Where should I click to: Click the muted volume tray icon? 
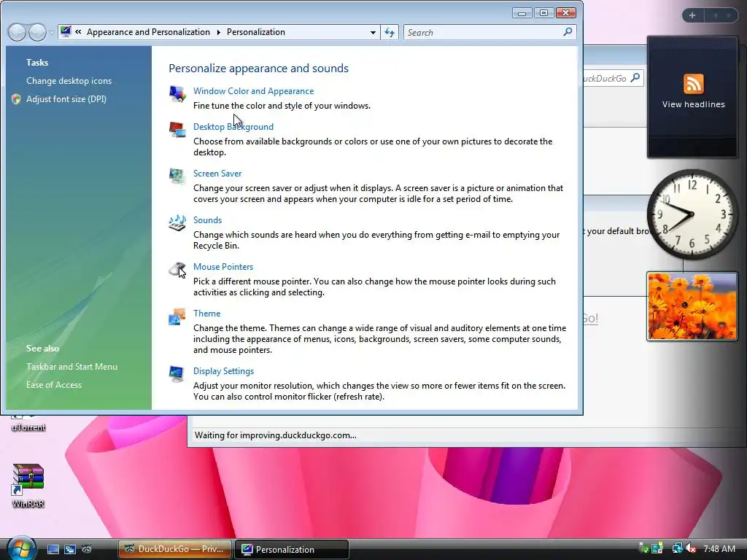(x=691, y=548)
